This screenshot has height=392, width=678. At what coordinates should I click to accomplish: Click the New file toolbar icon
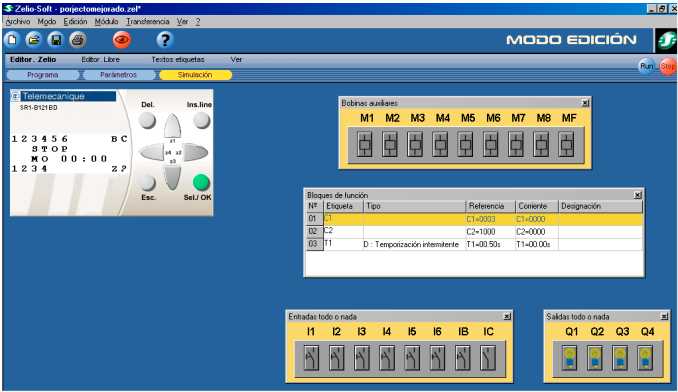point(12,40)
